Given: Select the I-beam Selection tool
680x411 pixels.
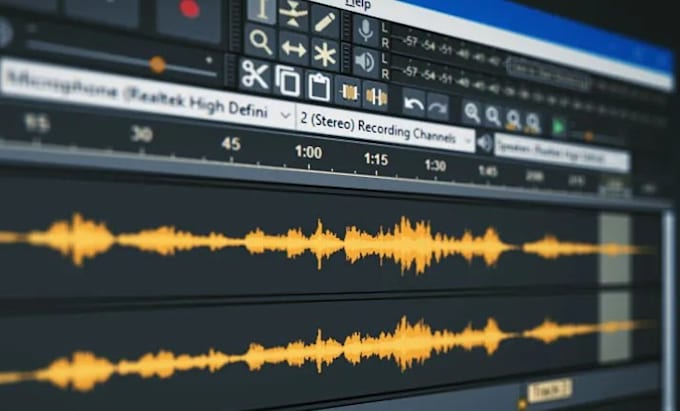Looking at the screenshot, I should [x=262, y=11].
